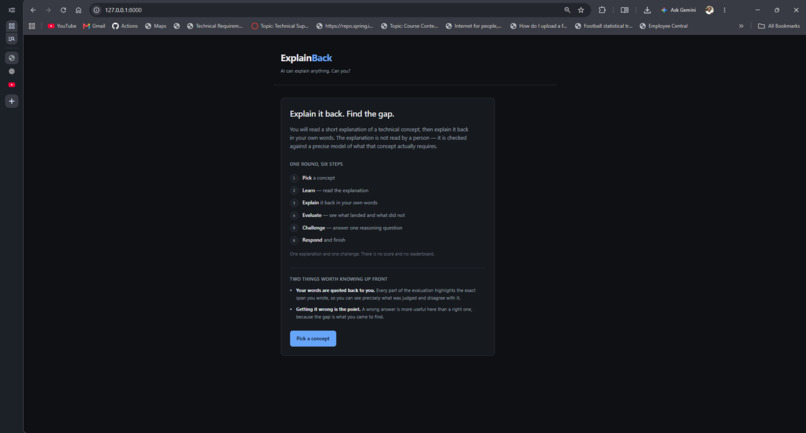Screen dimensions: 806x433
Task: Open the user profile avatar menu
Action: [709, 10]
